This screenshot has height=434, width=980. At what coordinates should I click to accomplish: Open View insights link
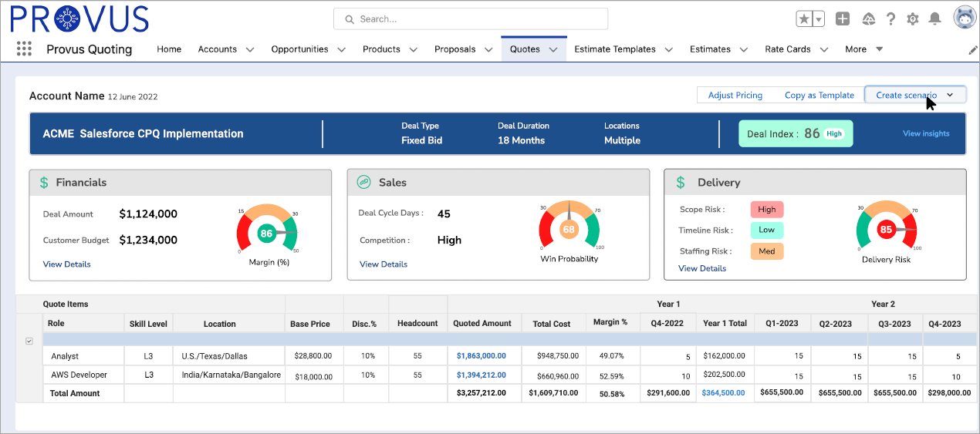pos(926,133)
